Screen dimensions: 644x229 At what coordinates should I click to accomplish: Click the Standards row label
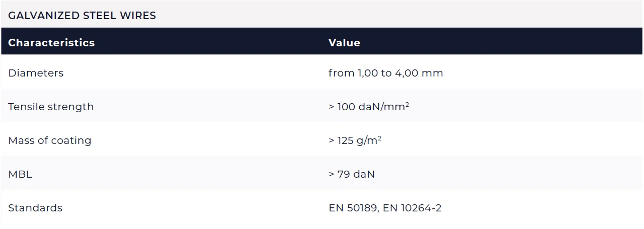[35, 208]
